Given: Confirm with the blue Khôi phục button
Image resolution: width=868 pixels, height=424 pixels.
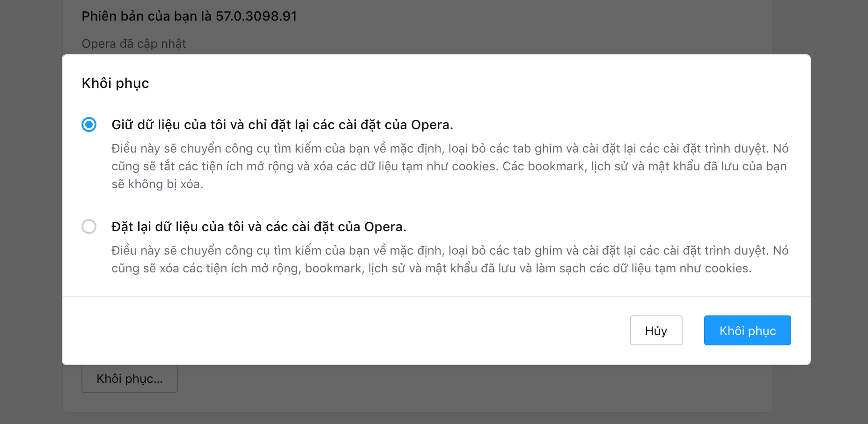Looking at the screenshot, I should (747, 330).
